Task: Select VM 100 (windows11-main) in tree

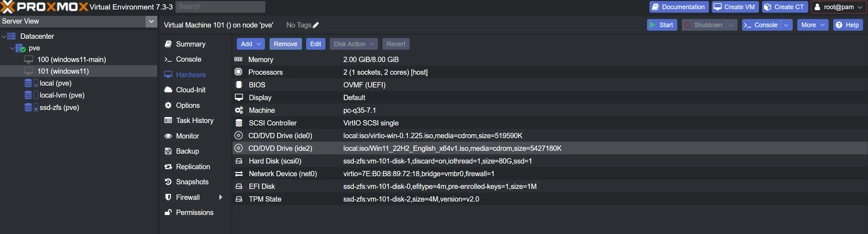Action: coord(71,60)
